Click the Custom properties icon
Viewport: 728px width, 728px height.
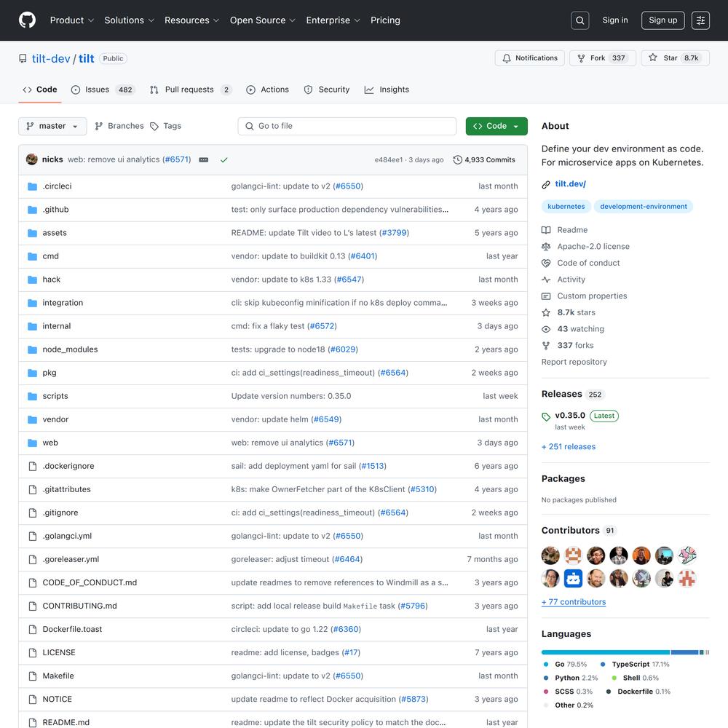tap(546, 296)
